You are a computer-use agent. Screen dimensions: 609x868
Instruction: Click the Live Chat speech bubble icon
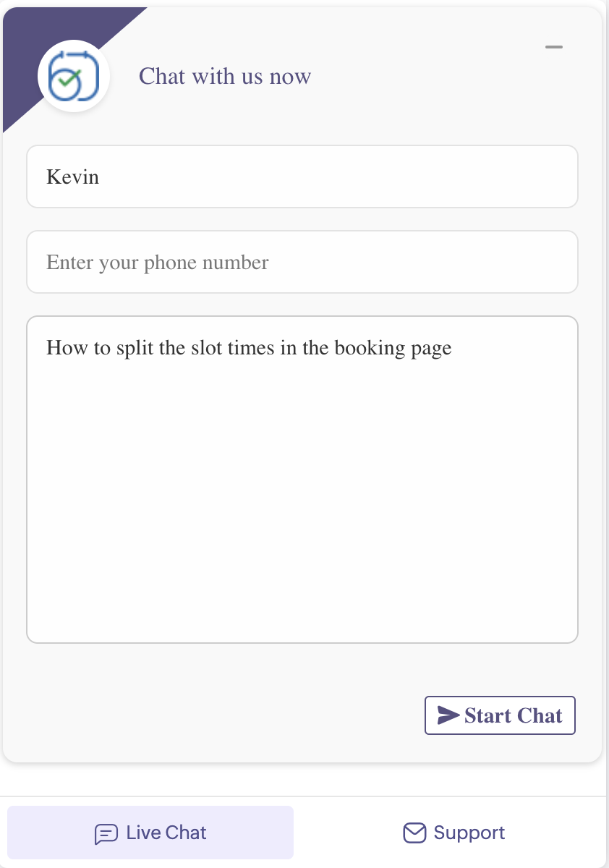pyautogui.click(x=106, y=834)
